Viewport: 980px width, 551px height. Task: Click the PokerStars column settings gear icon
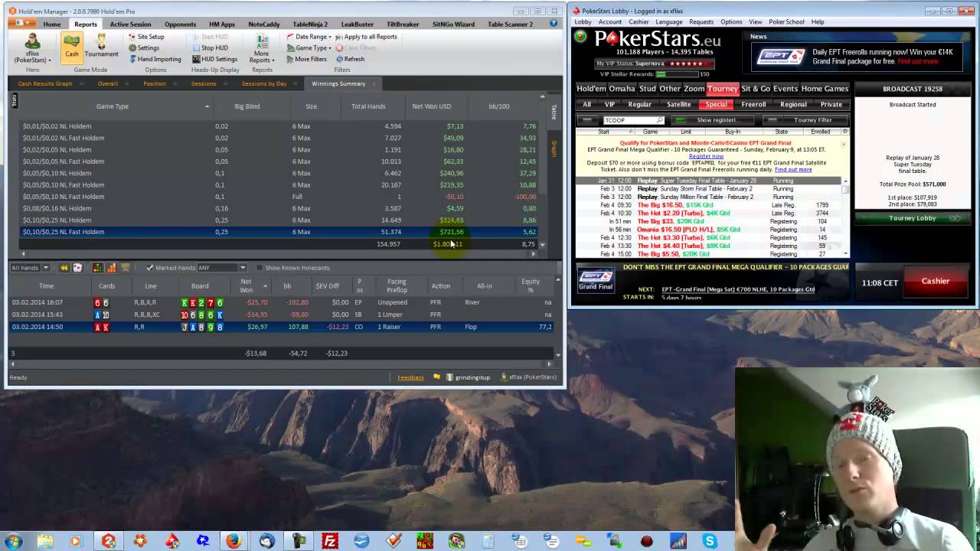(844, 132)
